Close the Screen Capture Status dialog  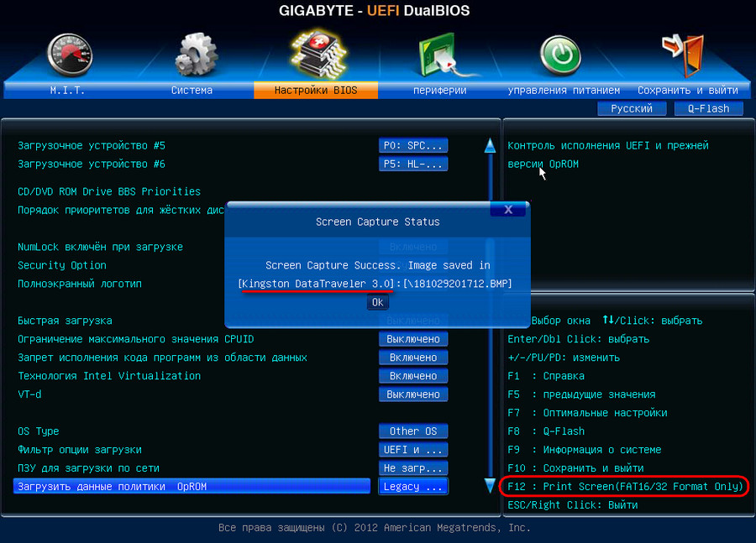[508, 209]
